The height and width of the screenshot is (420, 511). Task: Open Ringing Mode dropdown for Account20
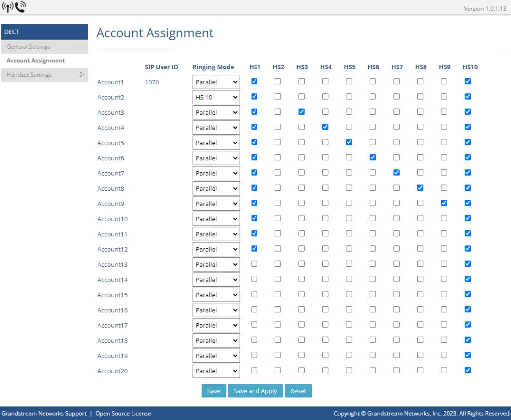216,371
